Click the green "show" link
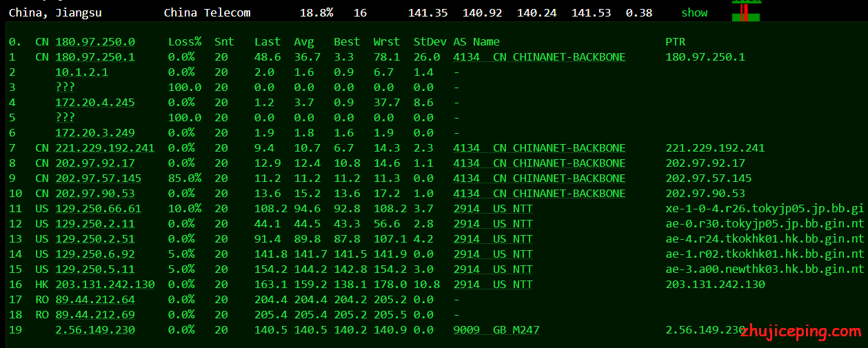 click(x=694, y=12)
